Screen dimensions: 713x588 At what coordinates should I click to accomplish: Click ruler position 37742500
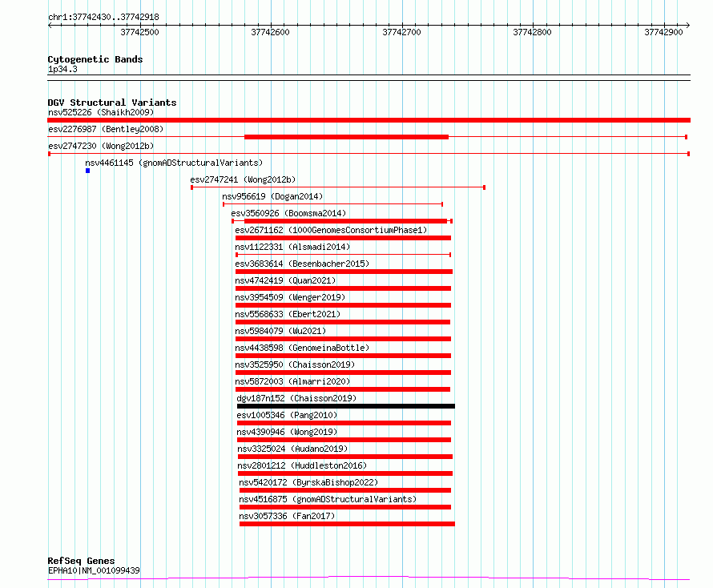click(139, 32)
